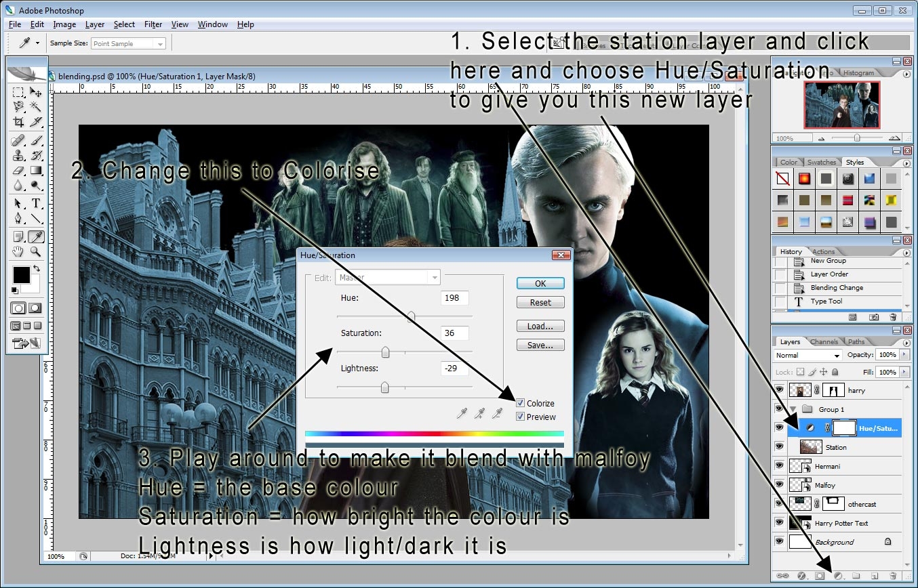Viewport: 918px width, 588px height.
Task: Open the Filter menu
Action: click(x=153, y=24)
